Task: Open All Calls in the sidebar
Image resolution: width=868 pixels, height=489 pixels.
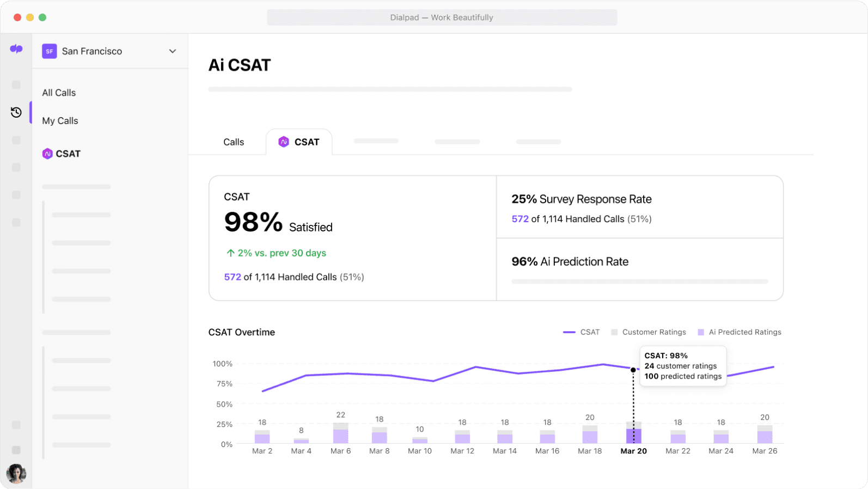Action: tap(59, 93)
